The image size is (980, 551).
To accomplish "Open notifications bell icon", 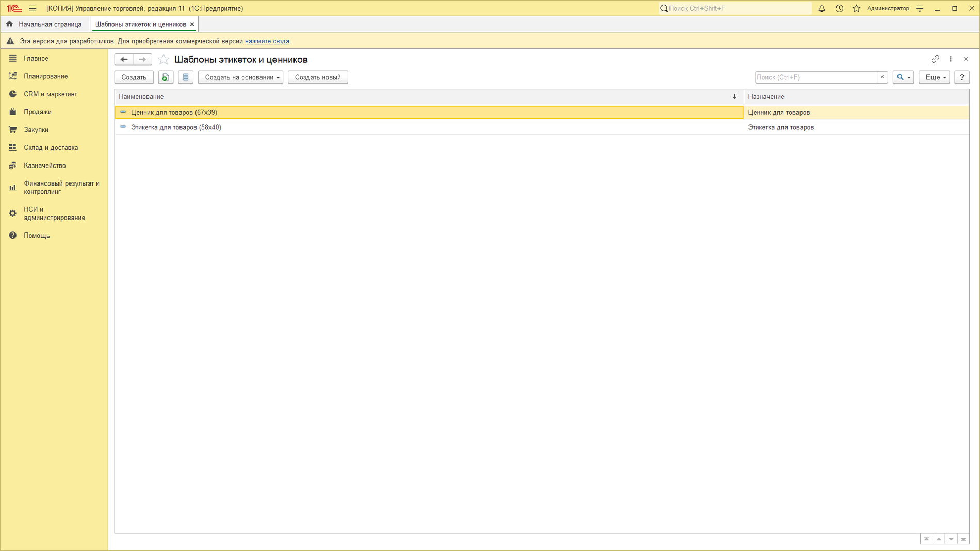I will (x=822, y=8).
